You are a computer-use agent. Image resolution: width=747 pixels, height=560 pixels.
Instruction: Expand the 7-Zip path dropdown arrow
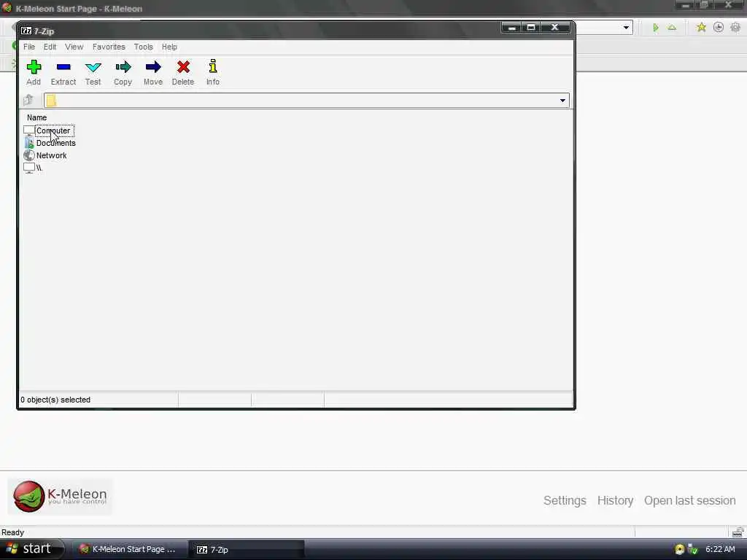click(562, 101)
